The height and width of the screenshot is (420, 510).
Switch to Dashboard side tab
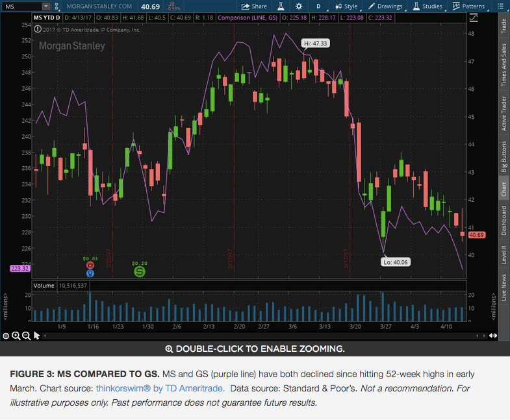(x=504, y=221)
